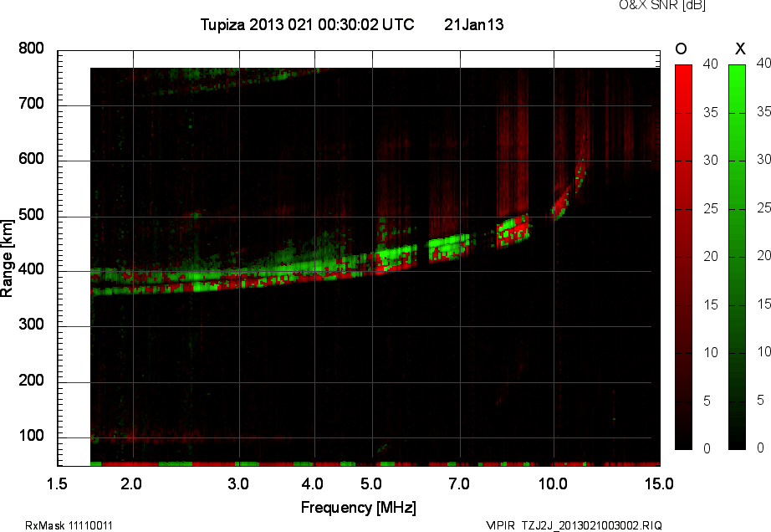Click the 1.5 frequency tick label
This screenshot has height=532, width=771.
pyautogui.click(x=57, y=483)
